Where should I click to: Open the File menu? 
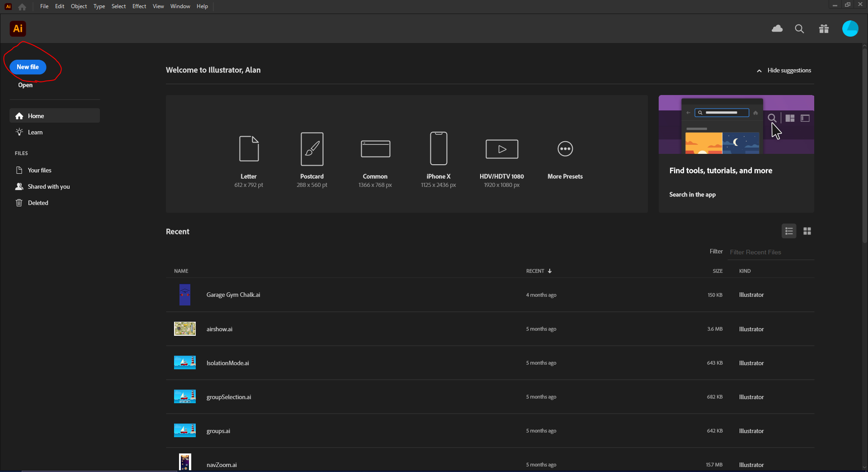(44, 6)
